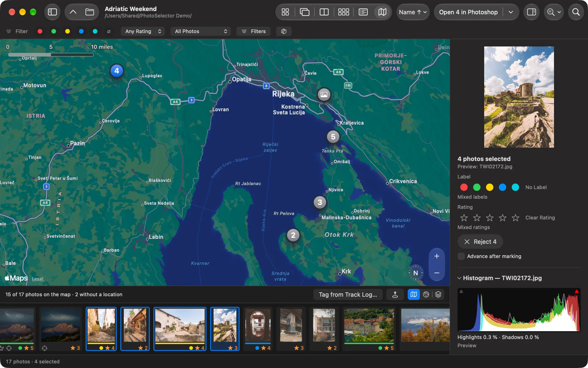588x368 pixels.
Task: Click the single photo map pin near Rijeka
Action: tap(324, 94)
